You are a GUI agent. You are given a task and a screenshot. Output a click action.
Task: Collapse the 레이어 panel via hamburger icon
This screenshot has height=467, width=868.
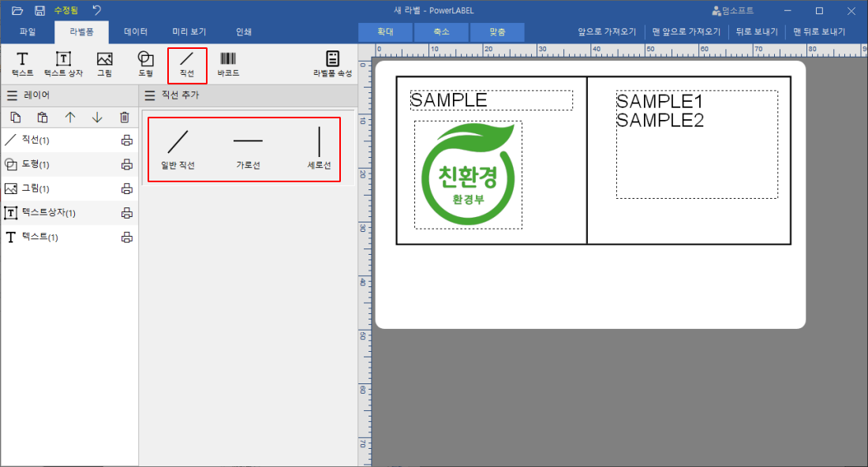click(12, 95)
